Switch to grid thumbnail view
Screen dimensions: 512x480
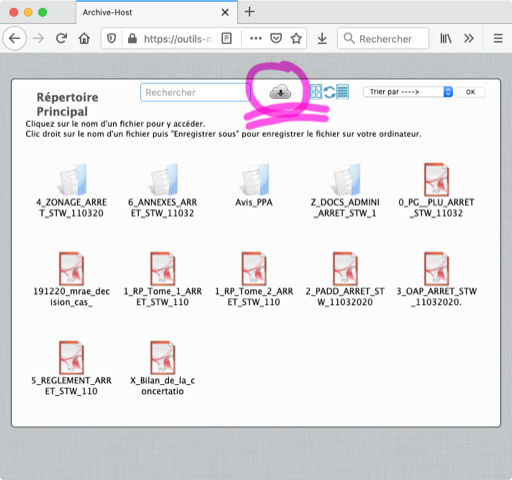coord(316,92)
